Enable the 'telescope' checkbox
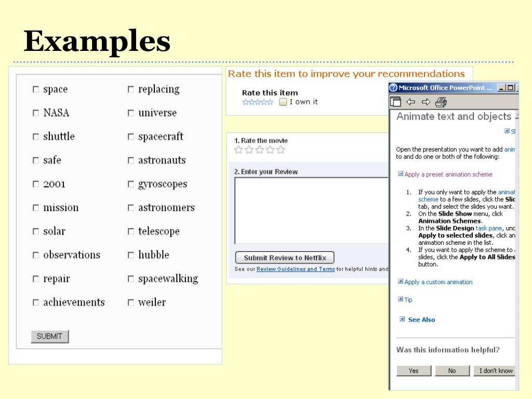Image resolution: width=532 pixels, height=399 pixels. coord(130,231)
